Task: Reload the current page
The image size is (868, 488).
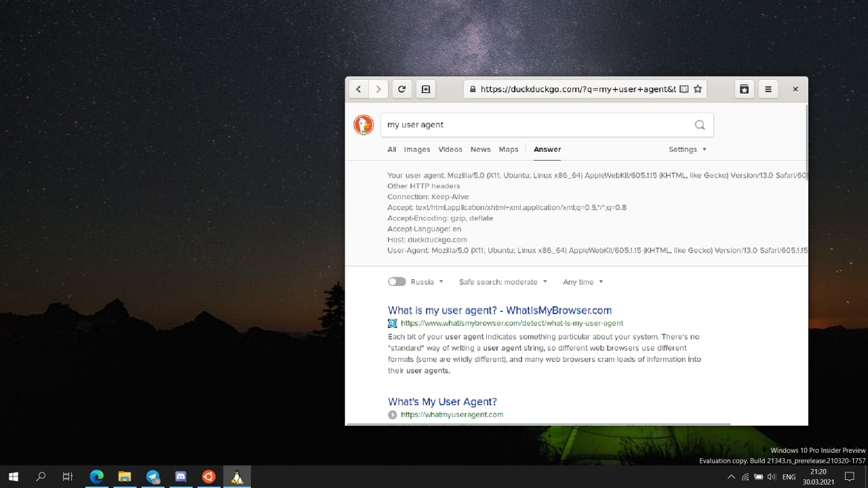Action: tap(401, 89)
